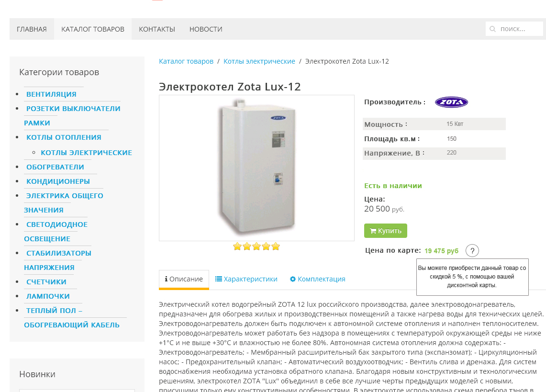Image resolution: width=546 pixels, height=392 pixels.
Task: Go to Контакты page
Action: (x=157, y=29)
